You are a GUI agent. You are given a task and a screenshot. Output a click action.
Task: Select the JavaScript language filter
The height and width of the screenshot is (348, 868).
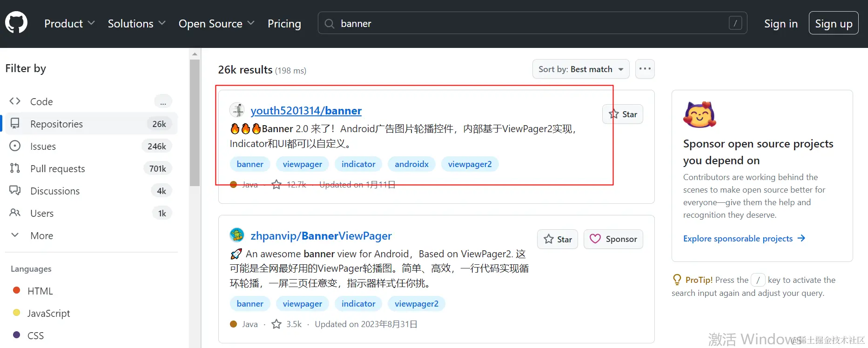point(48,314)
